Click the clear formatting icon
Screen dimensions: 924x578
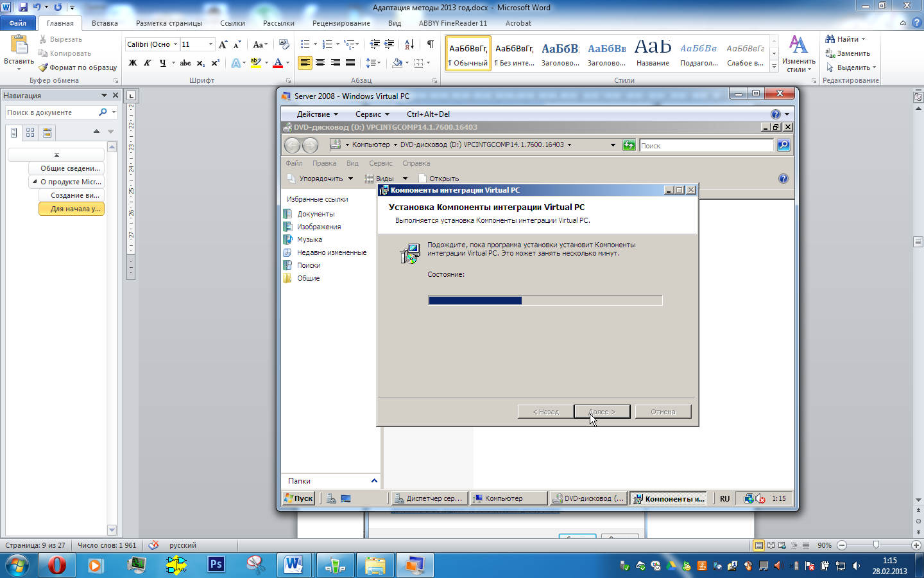point(284,44)
